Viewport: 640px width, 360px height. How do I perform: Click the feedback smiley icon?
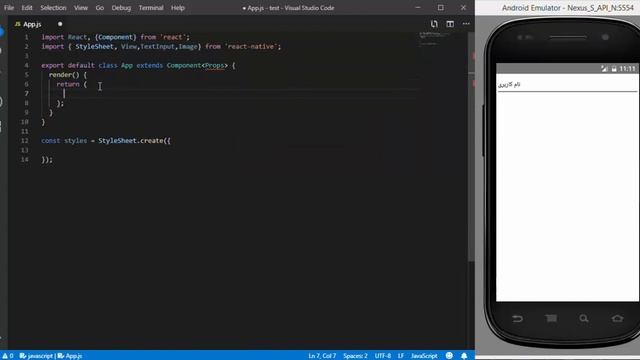[449, 356]
